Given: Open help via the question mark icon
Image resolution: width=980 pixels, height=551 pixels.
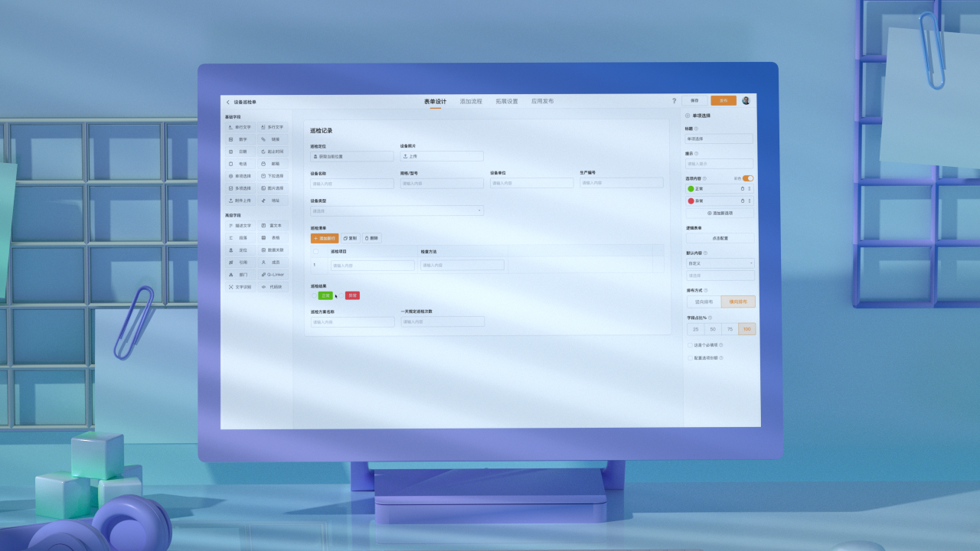Looking at the screenshot, I should (x=674, y=100).
